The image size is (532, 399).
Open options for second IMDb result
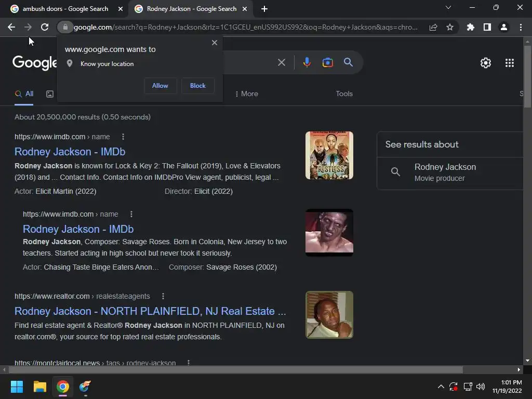(131, 214)
